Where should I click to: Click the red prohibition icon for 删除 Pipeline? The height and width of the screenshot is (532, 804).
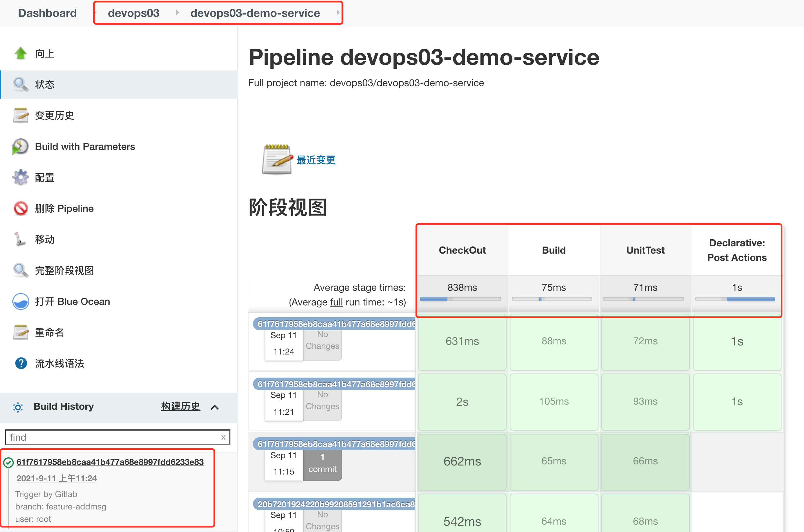pos(21,208)
